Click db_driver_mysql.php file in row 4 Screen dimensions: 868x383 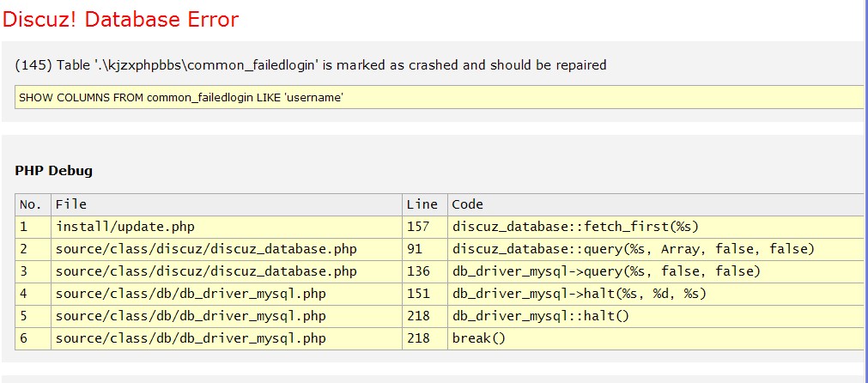pos(227,294)
